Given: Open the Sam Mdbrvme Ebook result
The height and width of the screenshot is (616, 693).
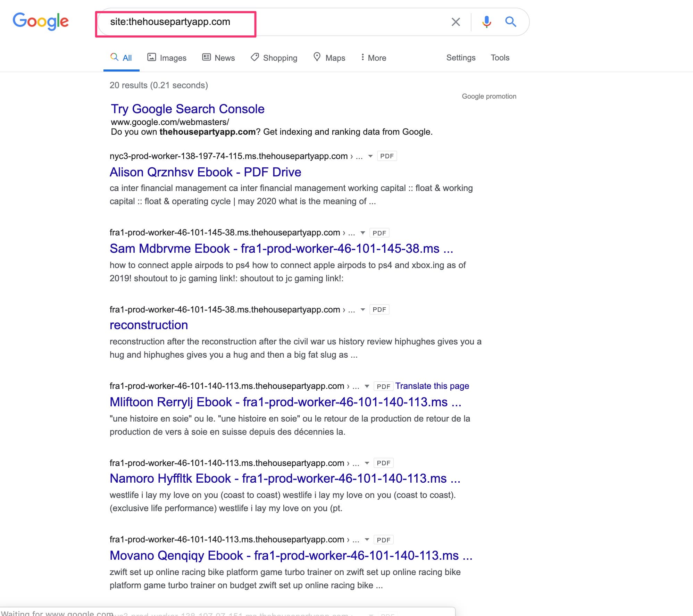Looking at the screenshot, I should [281, 249].
